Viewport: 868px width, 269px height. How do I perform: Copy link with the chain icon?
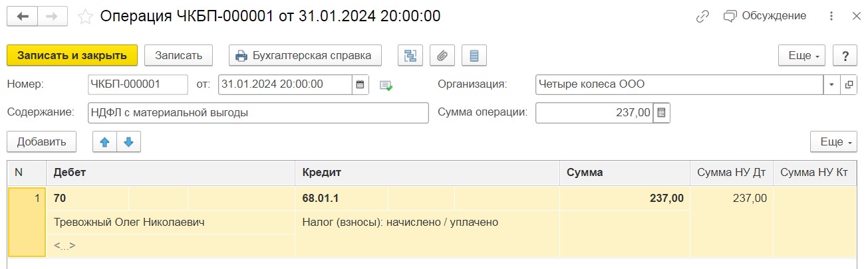click(702, 17)
